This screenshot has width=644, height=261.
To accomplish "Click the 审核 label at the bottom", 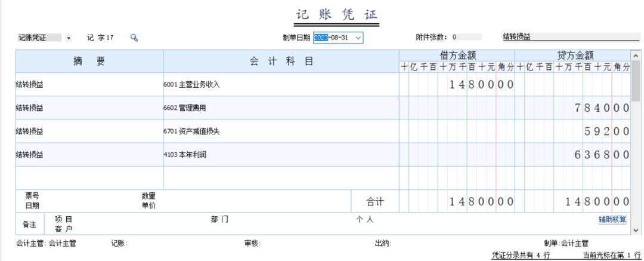I will point(252,243).
